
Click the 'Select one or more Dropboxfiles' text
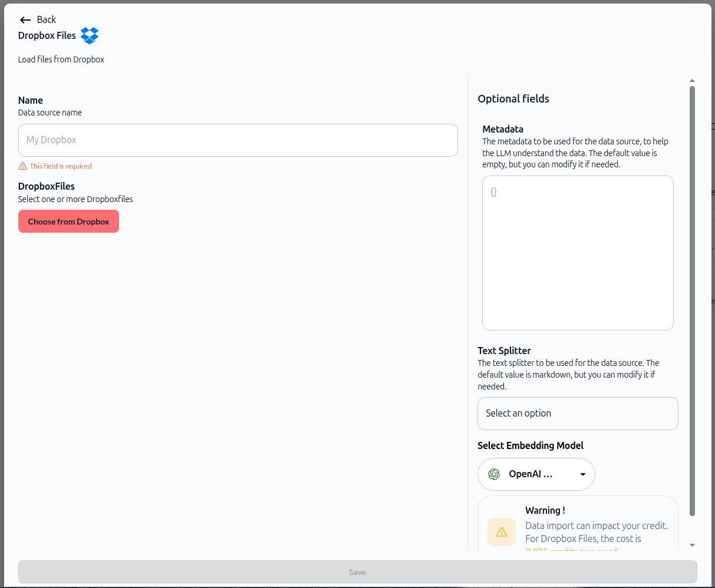(75, 199)
